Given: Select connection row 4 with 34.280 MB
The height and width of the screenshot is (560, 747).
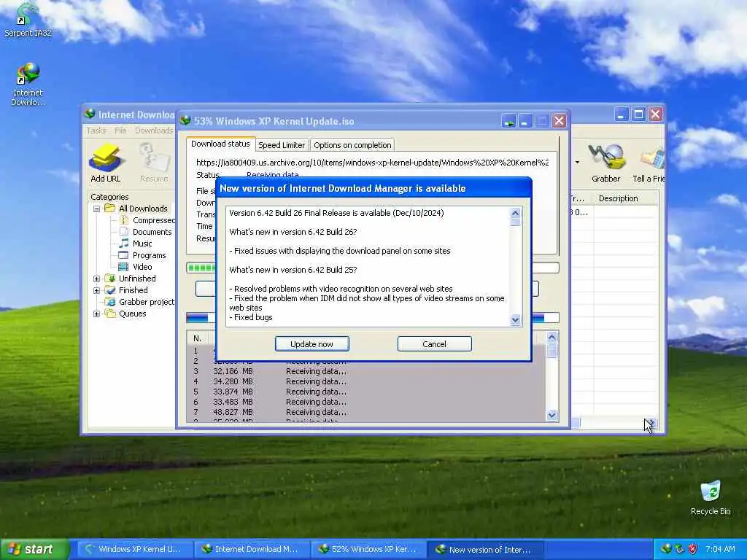Looking at the screenshot, I should pos(367,381).
